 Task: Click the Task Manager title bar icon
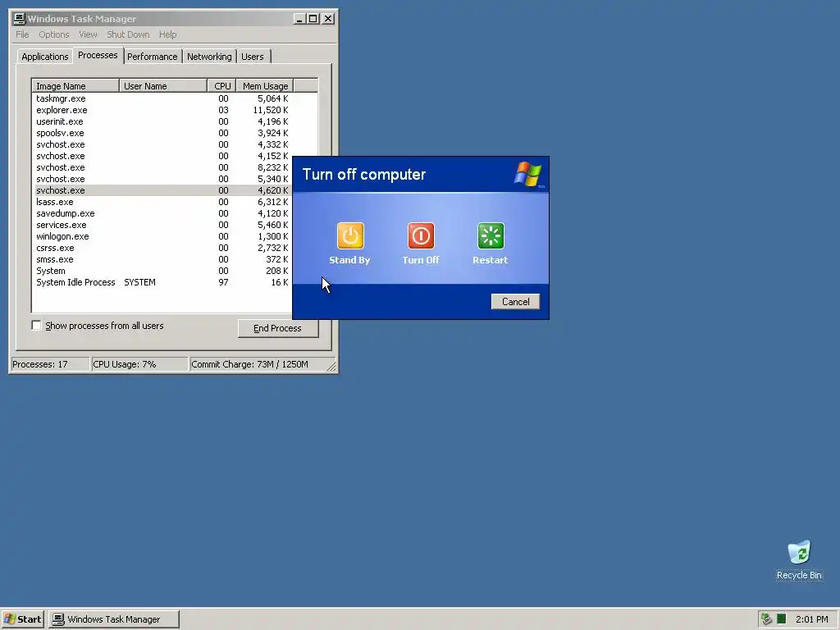(x=20, y=19)
